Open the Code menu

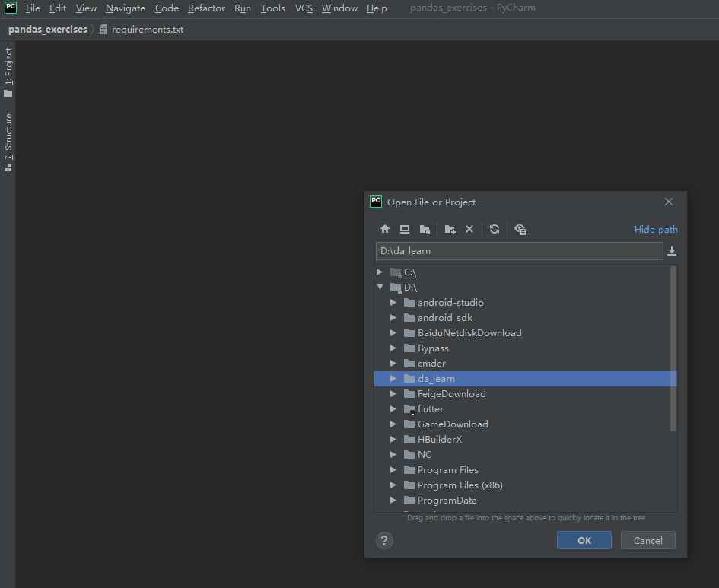coord(167,8)
